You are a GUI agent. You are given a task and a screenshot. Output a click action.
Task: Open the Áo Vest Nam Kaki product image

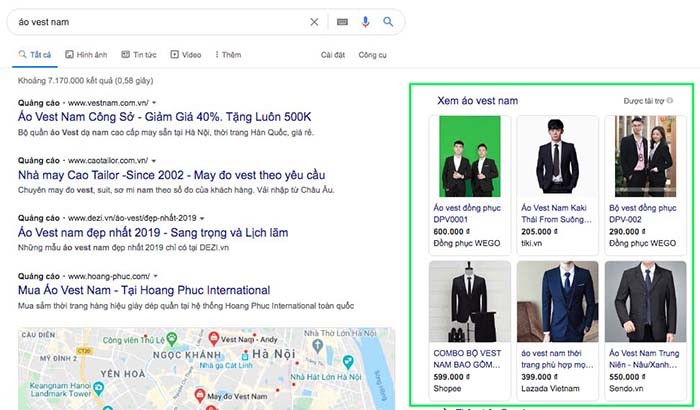point(557,156)
